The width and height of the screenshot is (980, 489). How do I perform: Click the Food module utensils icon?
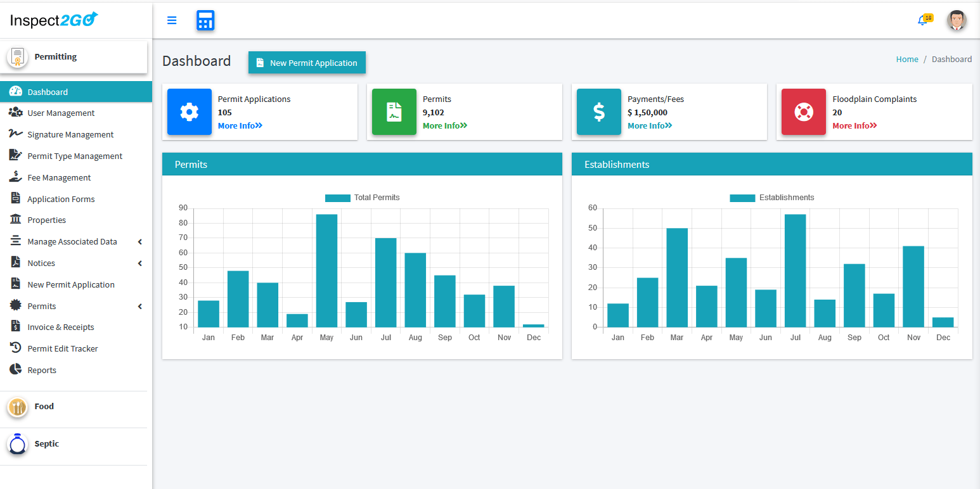point(18,407)
